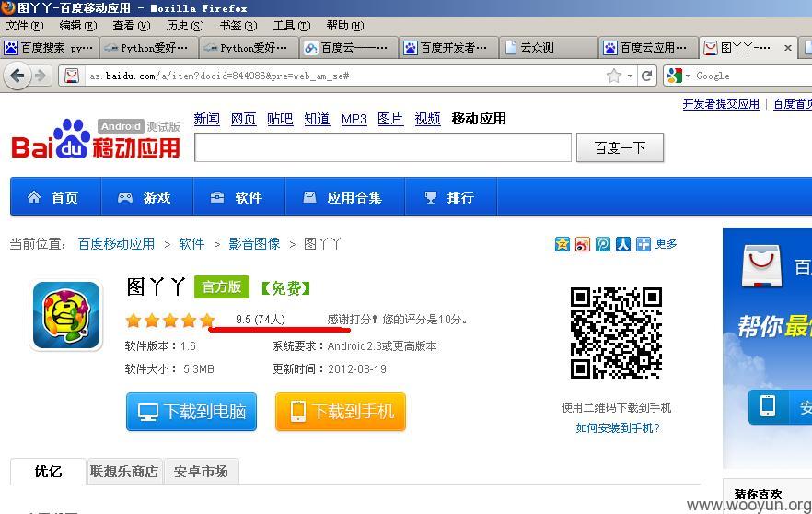Open the 如何安装到手机 help link

click(618, 428)
